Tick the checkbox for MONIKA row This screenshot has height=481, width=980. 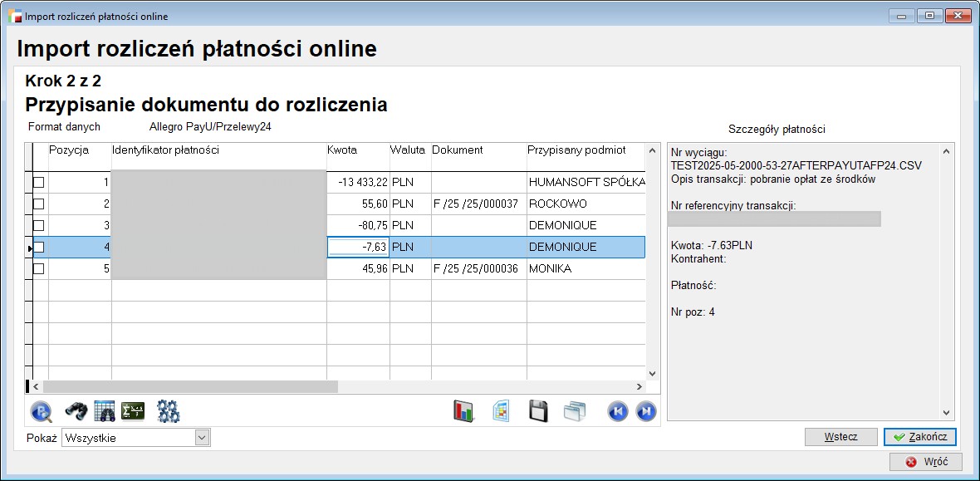point(38,269)
